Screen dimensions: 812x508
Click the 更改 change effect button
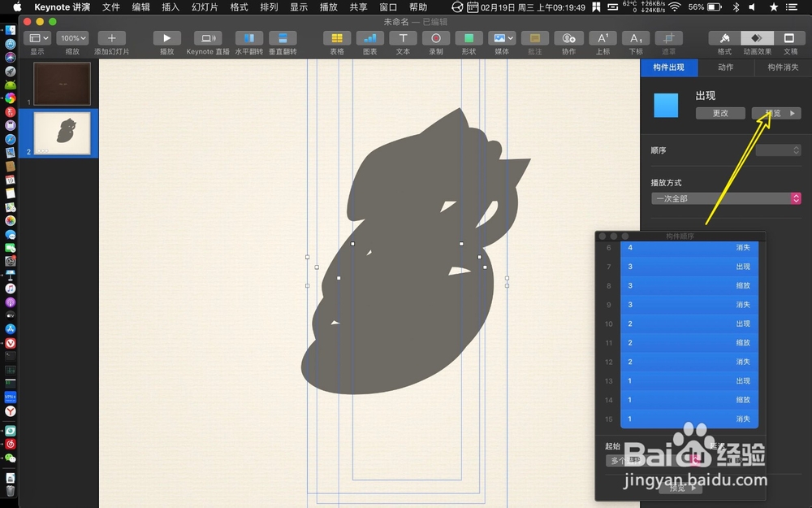pyautogui.click(x=719, y=113)
